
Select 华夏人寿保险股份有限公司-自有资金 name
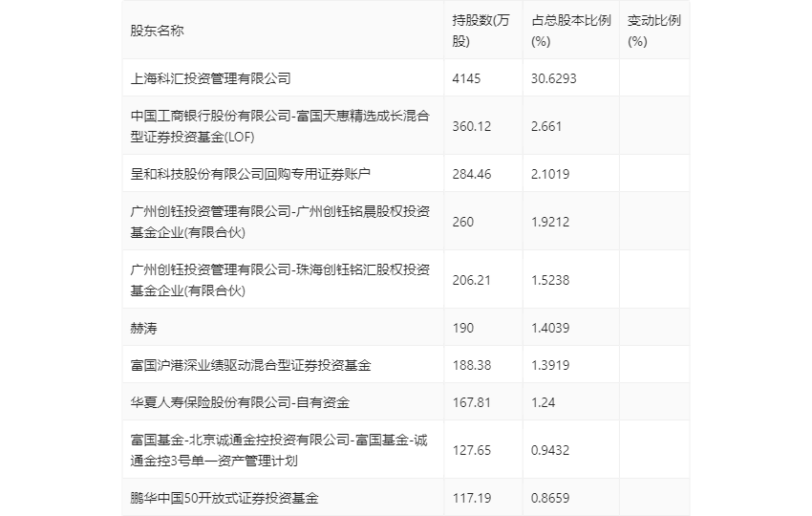[240, 402]
